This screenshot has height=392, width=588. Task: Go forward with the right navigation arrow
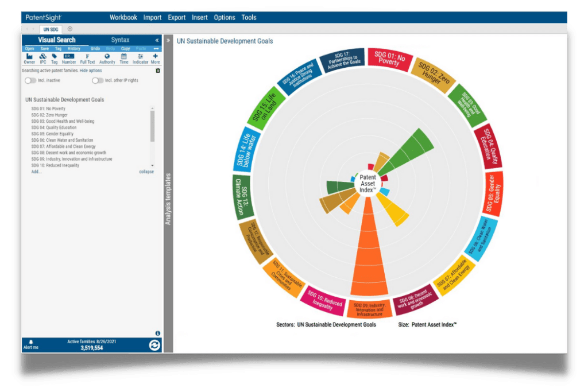click(x=34, y=29)
